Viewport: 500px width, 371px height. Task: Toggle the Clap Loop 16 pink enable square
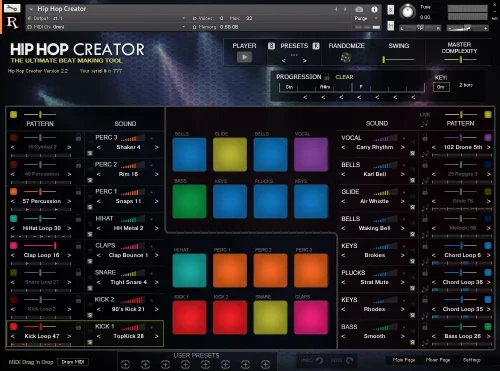tap(13, 245)
